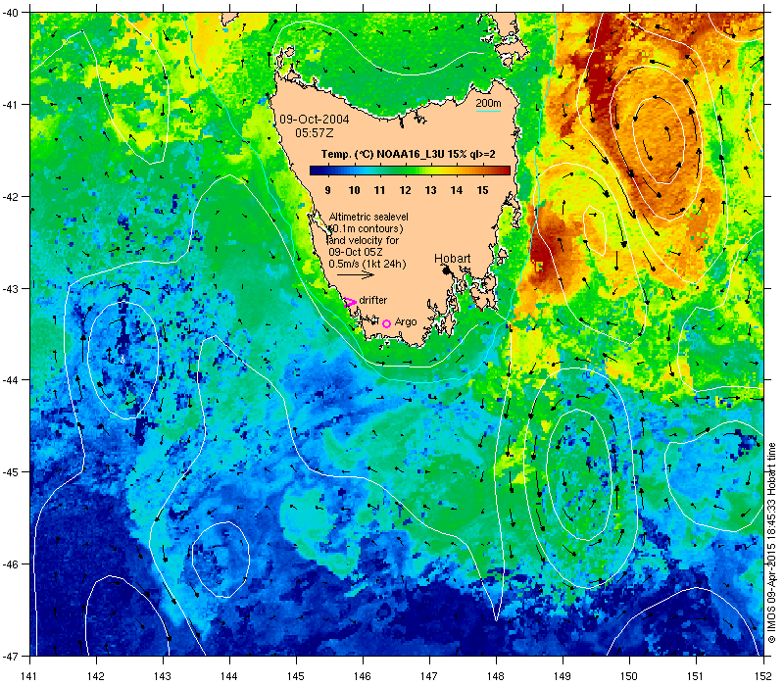Click the color bar tick label '10'
This screenshot has width=784, height=686.
click(354, 190)
